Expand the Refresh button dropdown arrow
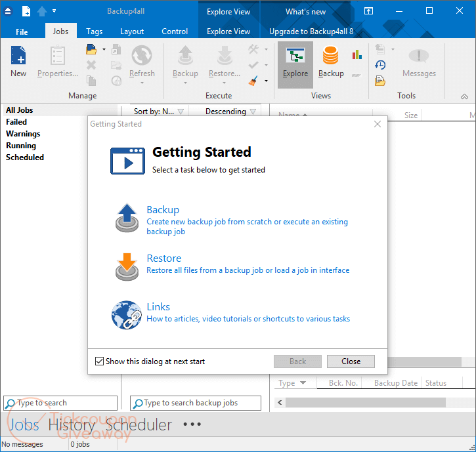This screenshot has width=476, height=452. coord(142,83)
